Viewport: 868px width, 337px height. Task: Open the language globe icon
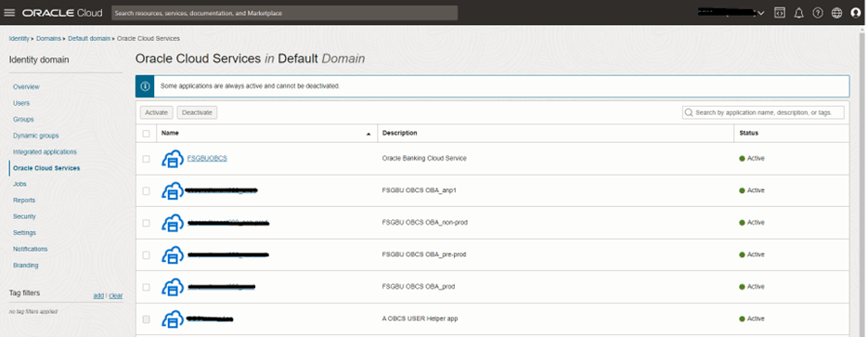click(837, 13)
